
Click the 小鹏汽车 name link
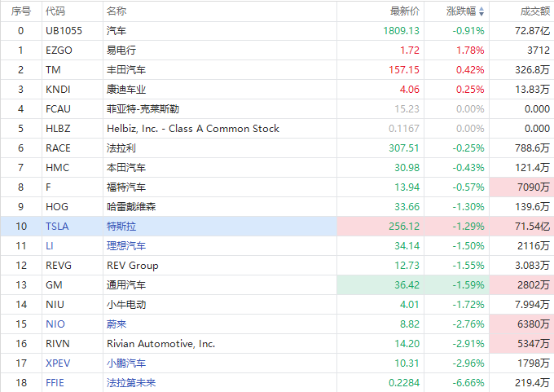(x=126, y=363)
